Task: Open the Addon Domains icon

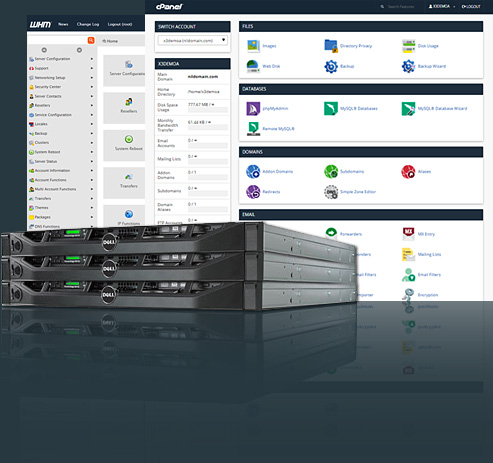Action: tap(253, 172)
